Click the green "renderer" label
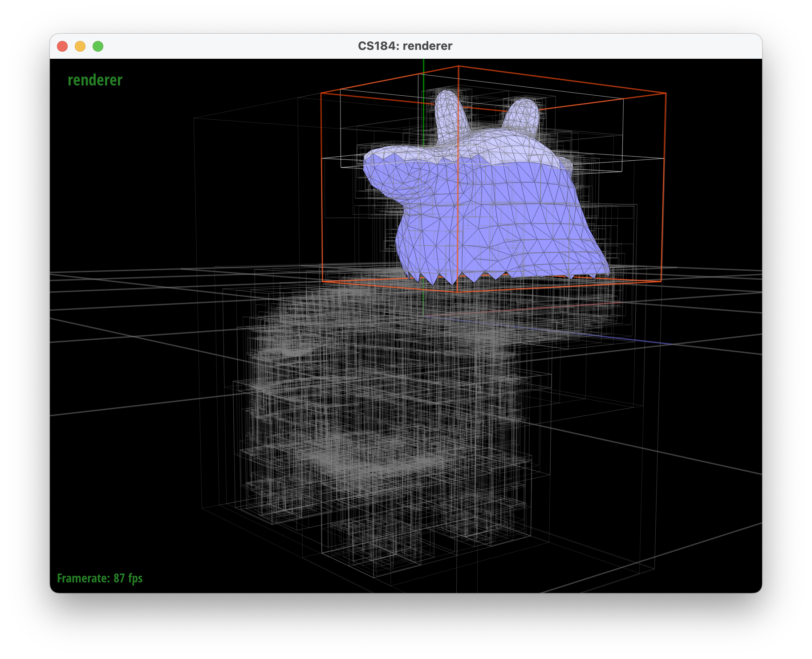This screenshot has width=812, height=659. (x=95, y=80)
